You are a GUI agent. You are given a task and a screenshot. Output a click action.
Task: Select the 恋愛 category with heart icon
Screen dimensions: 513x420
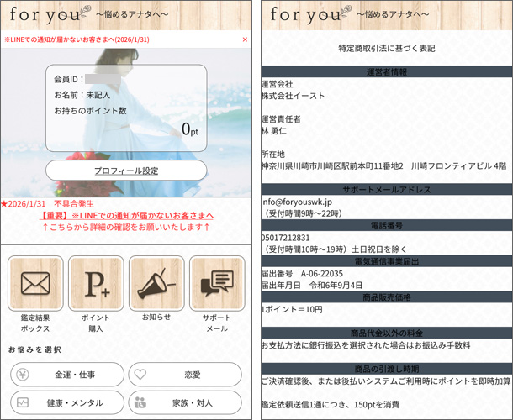(x=187, y=375)
